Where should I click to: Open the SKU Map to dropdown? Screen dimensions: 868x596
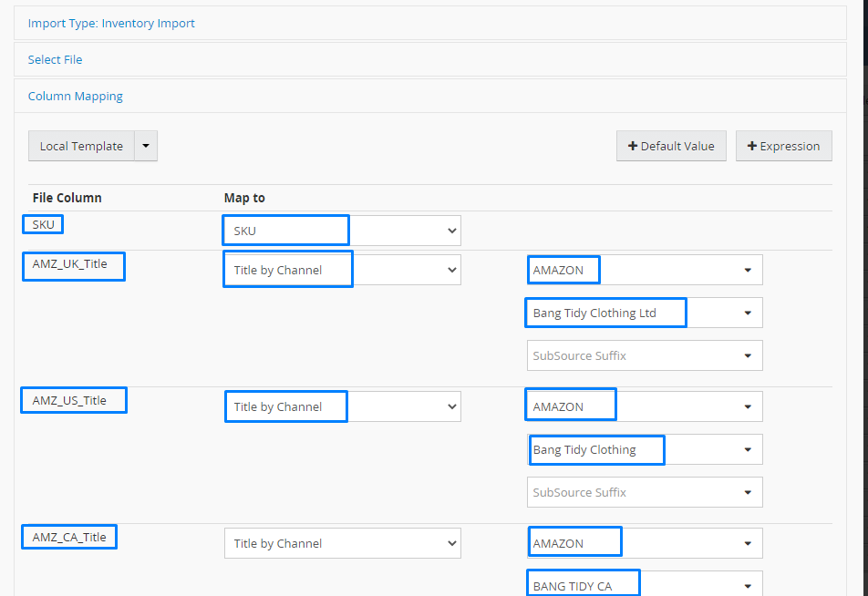pyautogui.click(x=342, y=231)
